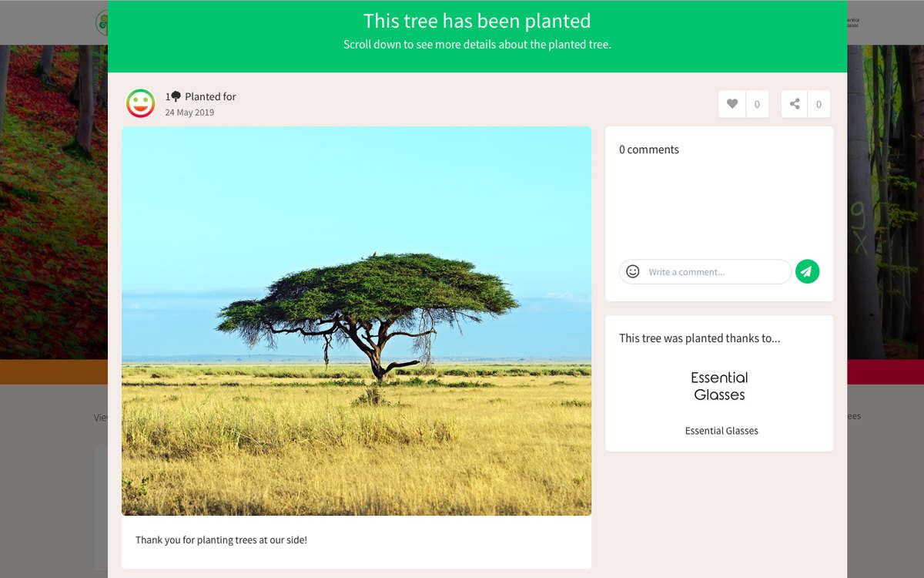Click the smiley face user avatar

[x=140, y=103]
